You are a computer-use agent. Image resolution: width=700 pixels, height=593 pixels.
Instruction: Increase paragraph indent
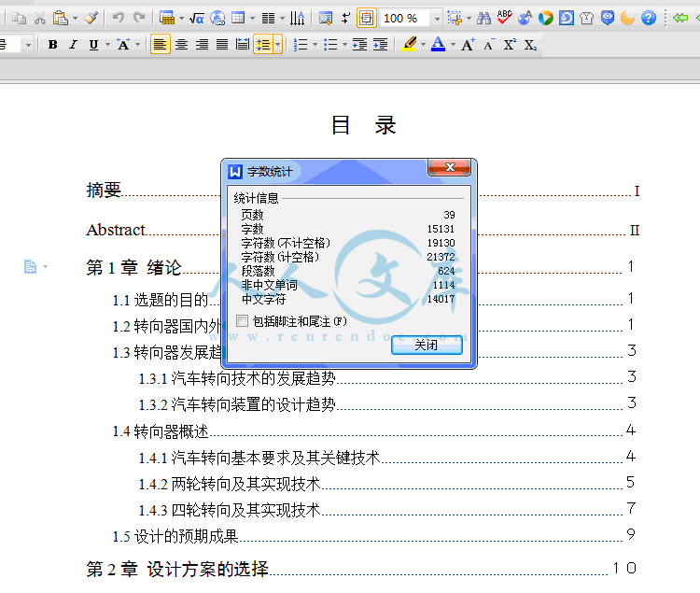pyautogui.click(x=381, y=45)
